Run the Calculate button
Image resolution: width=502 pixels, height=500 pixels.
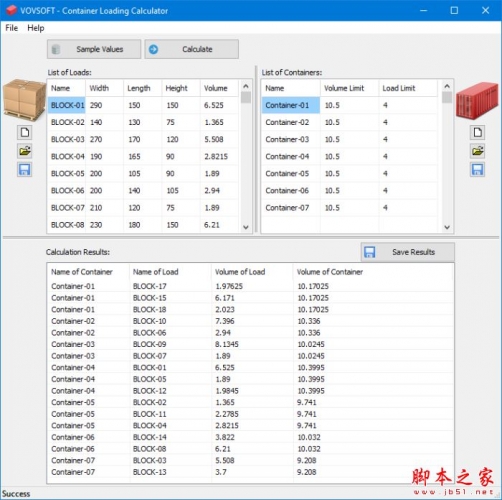192,49
